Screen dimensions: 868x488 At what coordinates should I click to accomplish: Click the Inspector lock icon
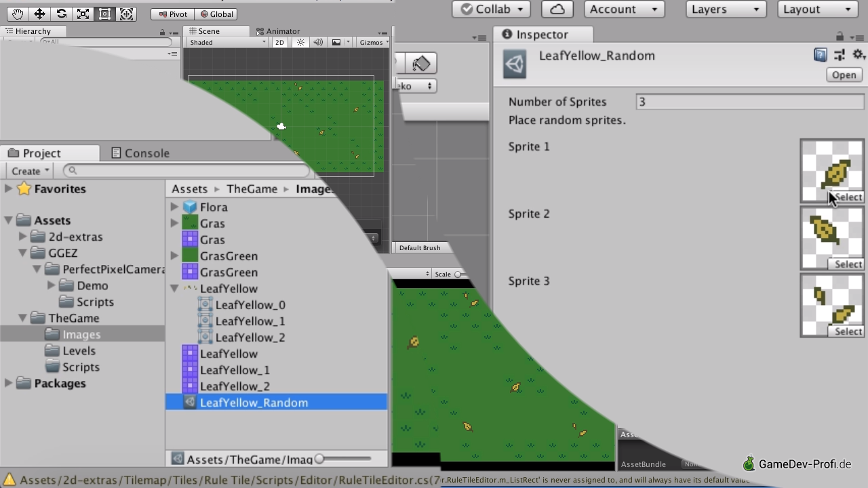[840, 36]
